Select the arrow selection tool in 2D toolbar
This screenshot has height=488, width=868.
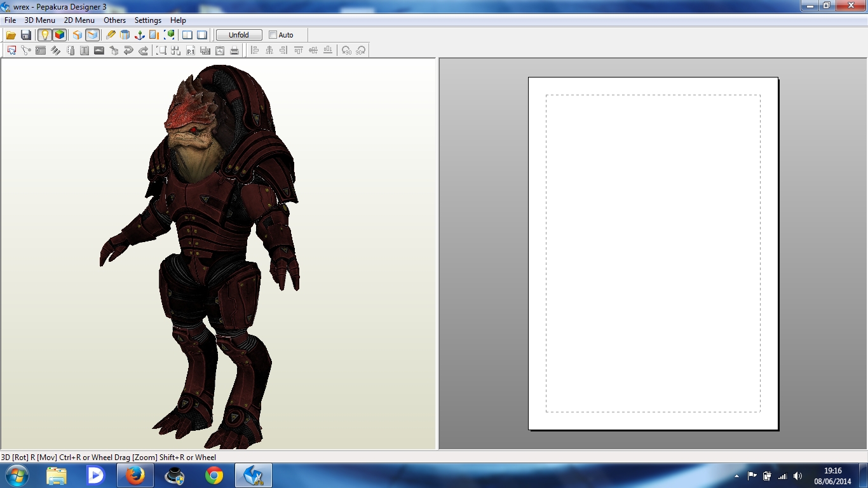coord(11,50)
